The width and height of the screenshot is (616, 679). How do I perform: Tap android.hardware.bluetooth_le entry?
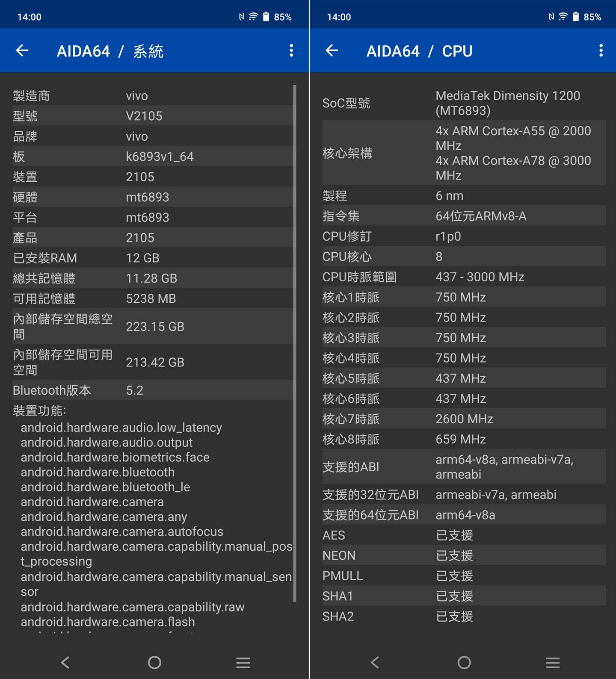click(105, 487)
